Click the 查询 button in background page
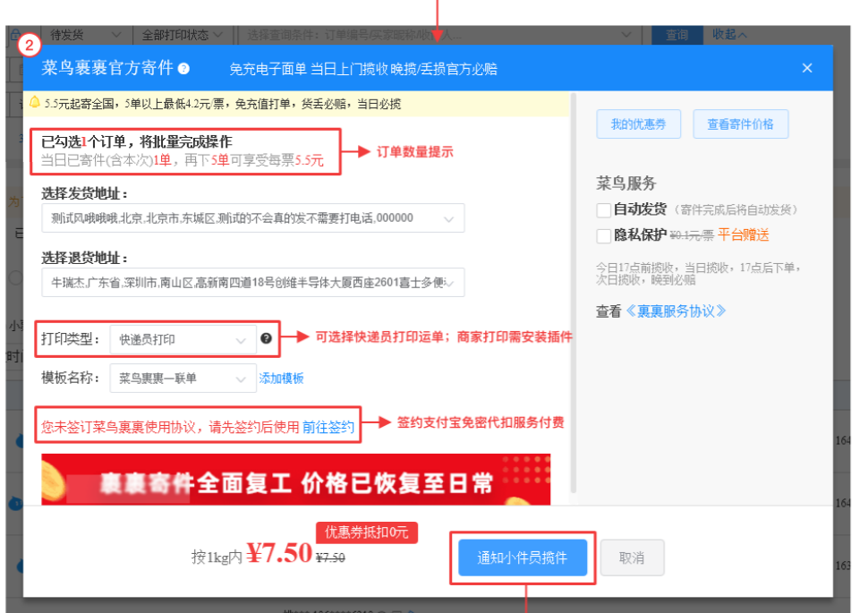The width and height of the screenshot is (868, 613). pyautogui.click(x=677, y=35)
